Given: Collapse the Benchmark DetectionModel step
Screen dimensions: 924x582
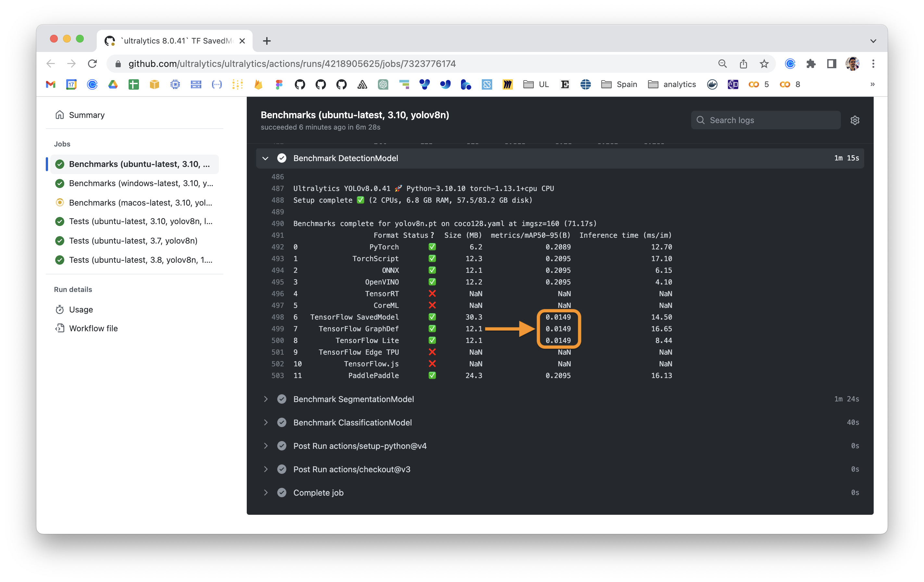Looking at the screenshot, I should 266,158.
